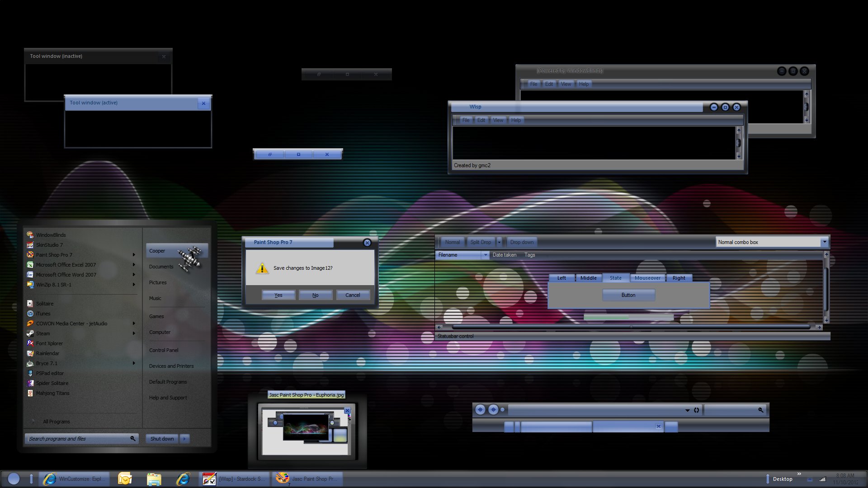Screen dimensions: 868x488
Task: Open the [Wisp] - Stardock taskbar item
Action: (x=235, y=479)
